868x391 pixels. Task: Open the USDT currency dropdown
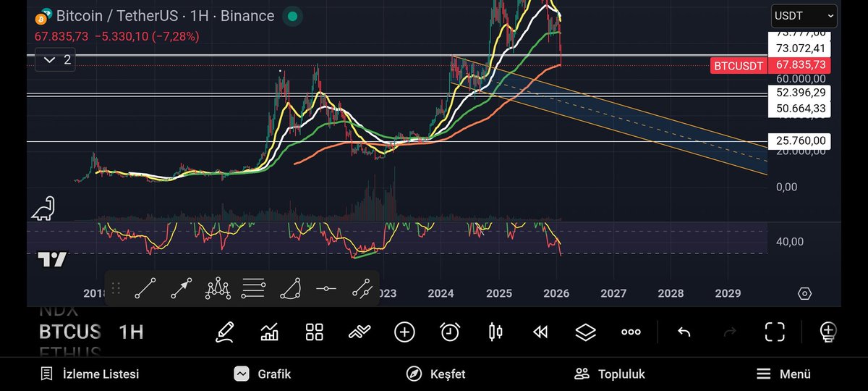click(804, 15)
